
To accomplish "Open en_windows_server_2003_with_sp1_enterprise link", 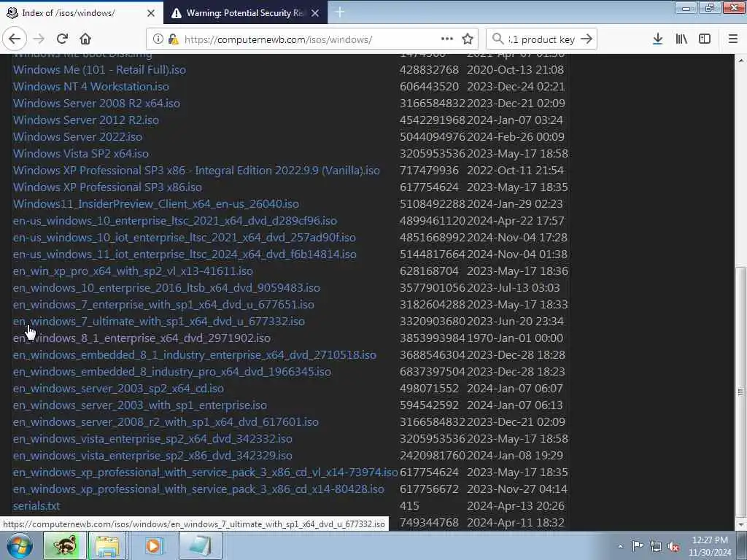I will (139, 405).
